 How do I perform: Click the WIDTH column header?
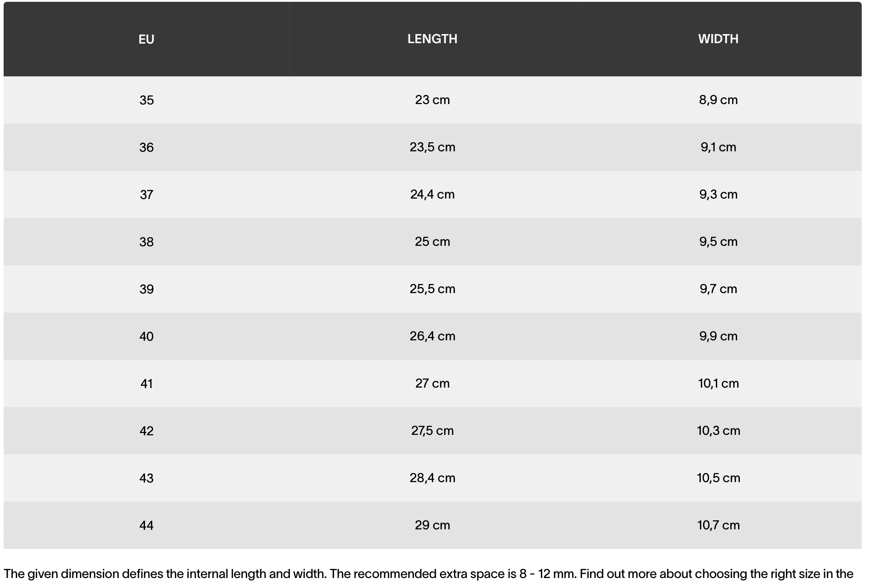click(x=718, y=39)
